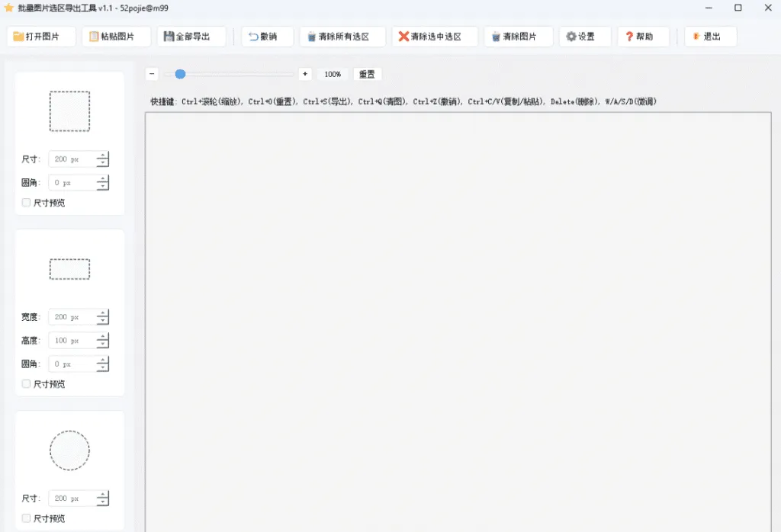This screenshot has width=781, height=532.
Task: Increase circle 尺寸 using its stepper
Action: click(x=104, y=495)
